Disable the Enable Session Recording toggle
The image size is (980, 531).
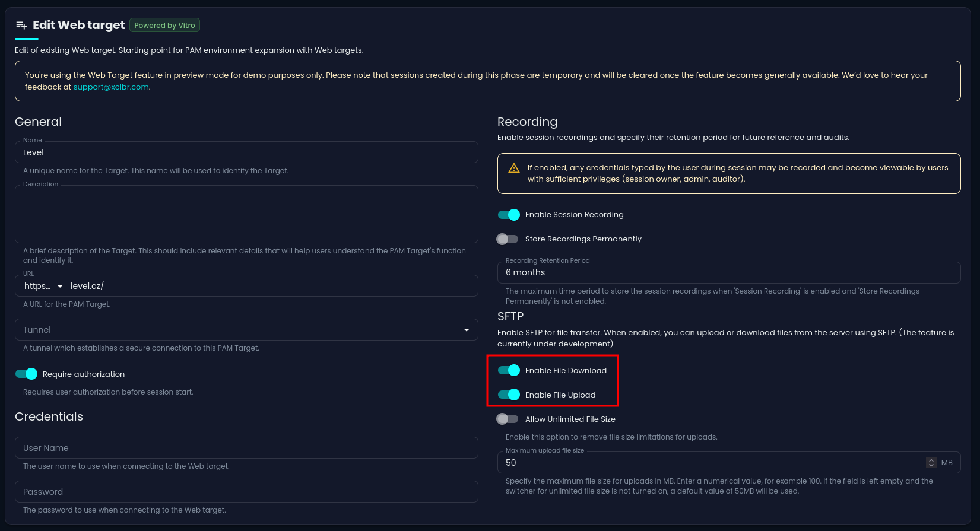pos(509,215)
